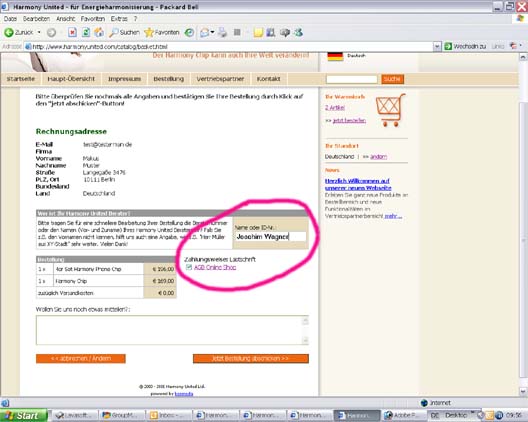Click the browser forward arrow icon
The height and width of the screenshot is (422, 528).
click(51, 33)
